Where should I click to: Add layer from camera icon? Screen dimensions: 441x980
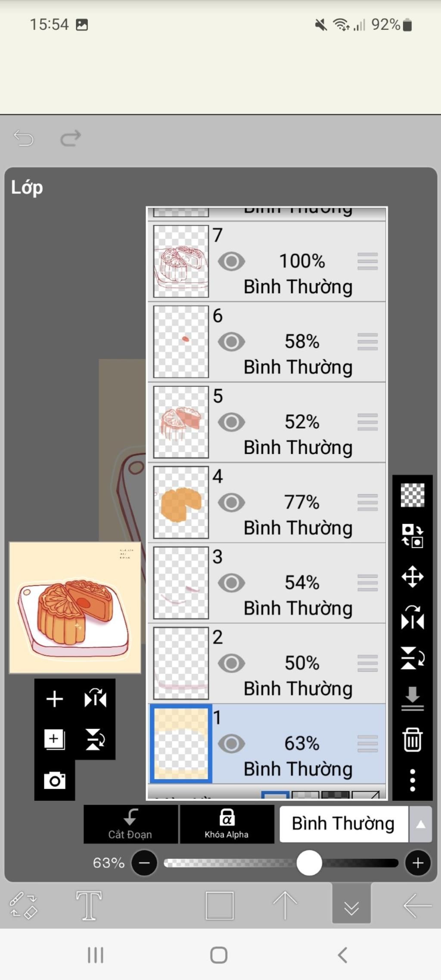pyautogui.click(x=55, y=780)
